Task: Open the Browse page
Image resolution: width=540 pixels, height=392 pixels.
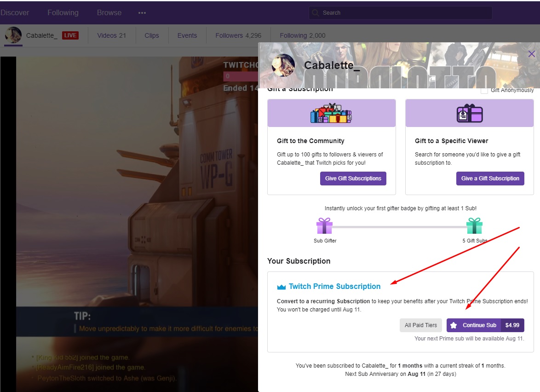Action: pyautogui.click(x=109, y=13)
